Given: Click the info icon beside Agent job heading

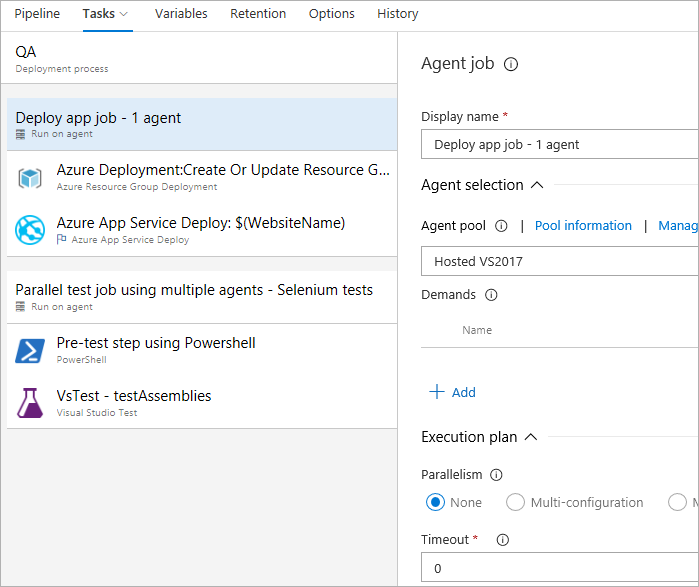Looking at the screenshot, I should 511,64.
